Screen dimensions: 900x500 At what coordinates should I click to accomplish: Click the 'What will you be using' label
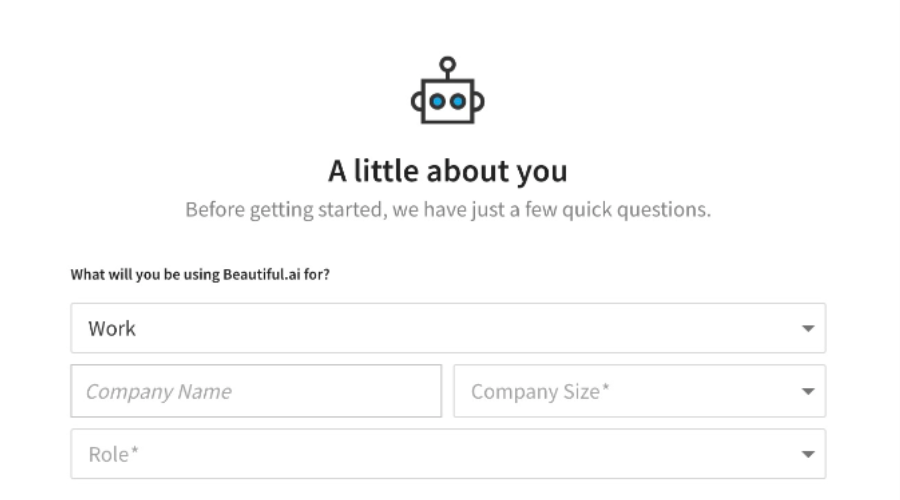coord(200,274)
